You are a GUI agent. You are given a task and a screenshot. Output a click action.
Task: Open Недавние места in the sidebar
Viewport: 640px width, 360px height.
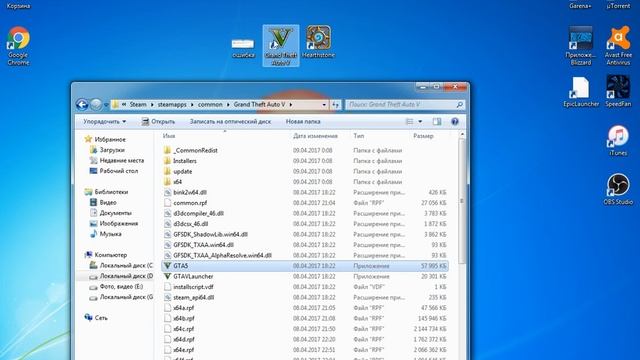click(x=117, y=160)
